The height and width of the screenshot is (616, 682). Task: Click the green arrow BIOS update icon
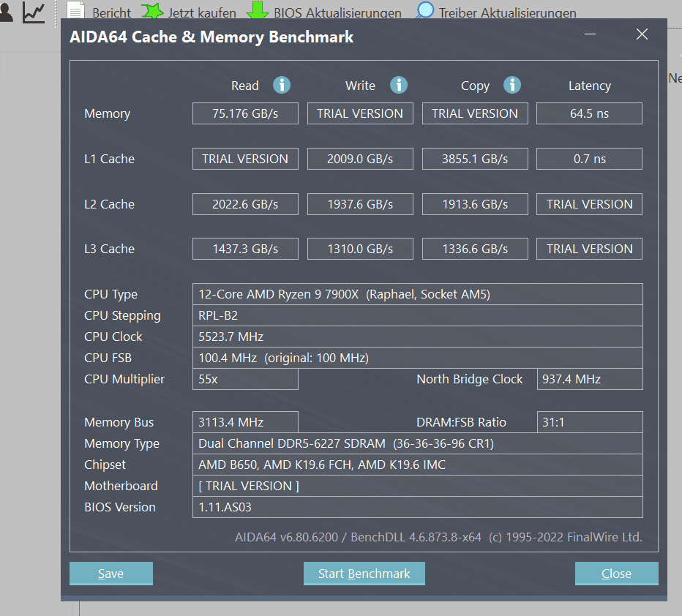point(258,10)
